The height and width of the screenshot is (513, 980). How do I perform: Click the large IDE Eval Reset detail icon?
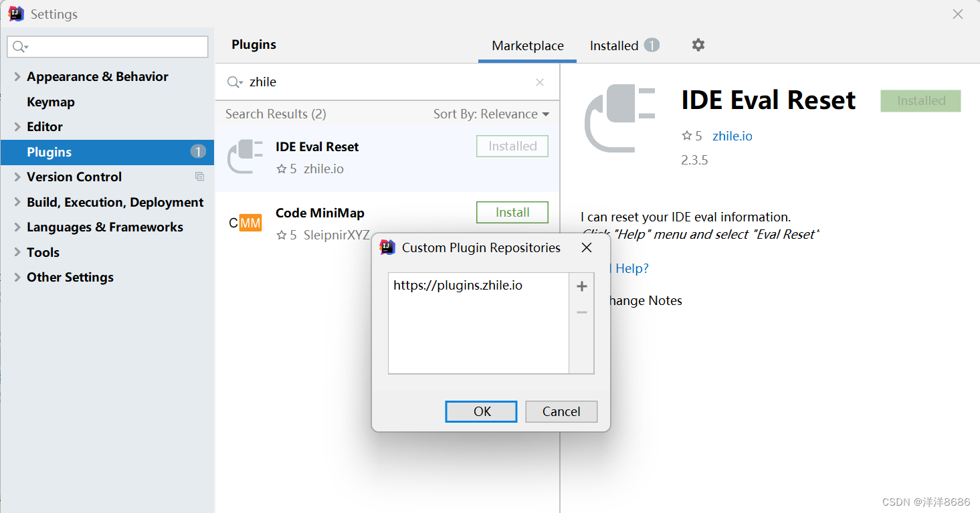pyautogui.click(x=619, y=118)
